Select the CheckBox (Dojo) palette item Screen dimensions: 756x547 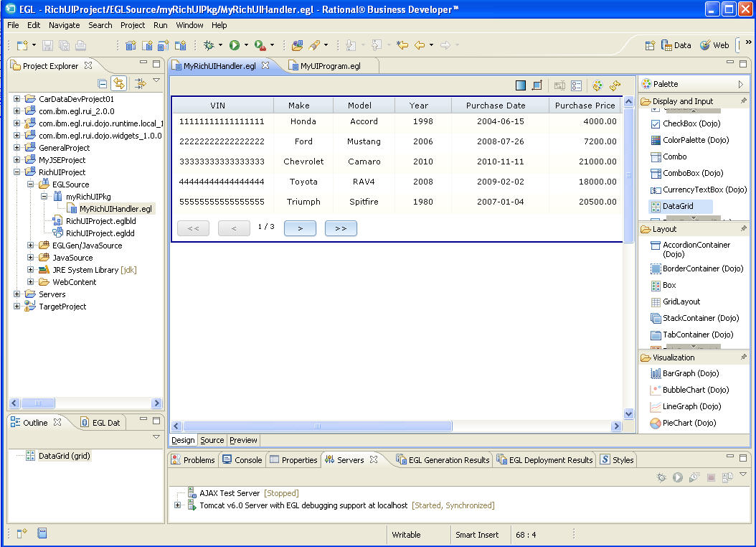click(685, 123)
